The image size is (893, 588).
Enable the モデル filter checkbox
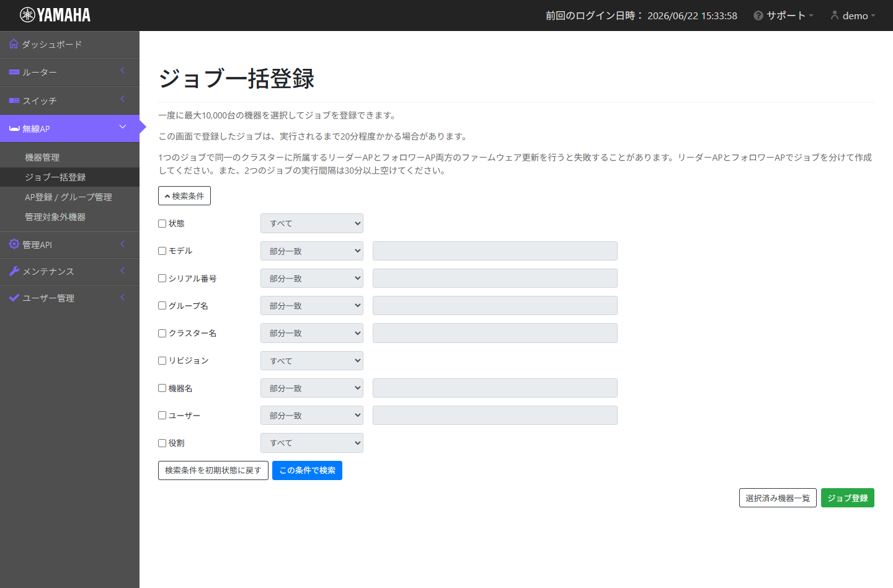[162, 251]
